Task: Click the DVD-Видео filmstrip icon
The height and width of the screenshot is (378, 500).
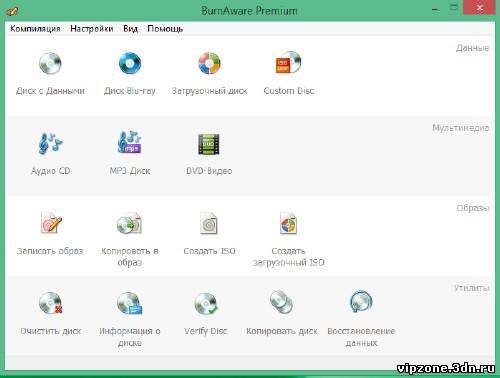Action: pos(209,144)
